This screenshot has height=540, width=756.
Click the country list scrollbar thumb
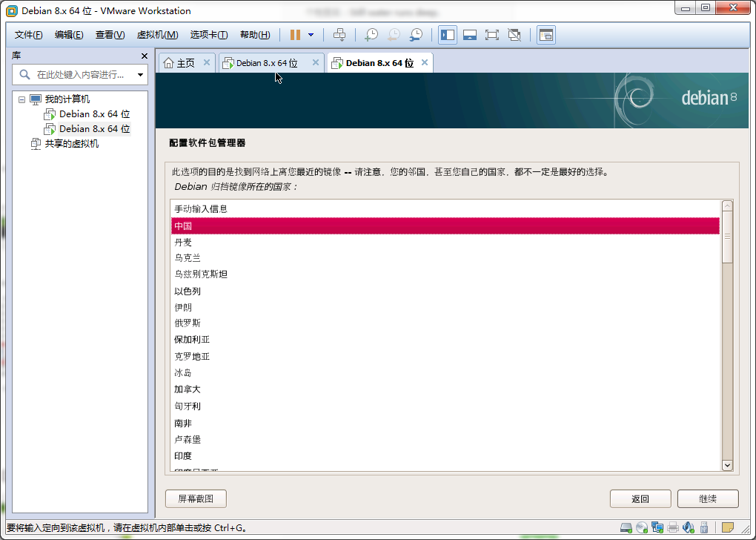[x=727, y=237]
